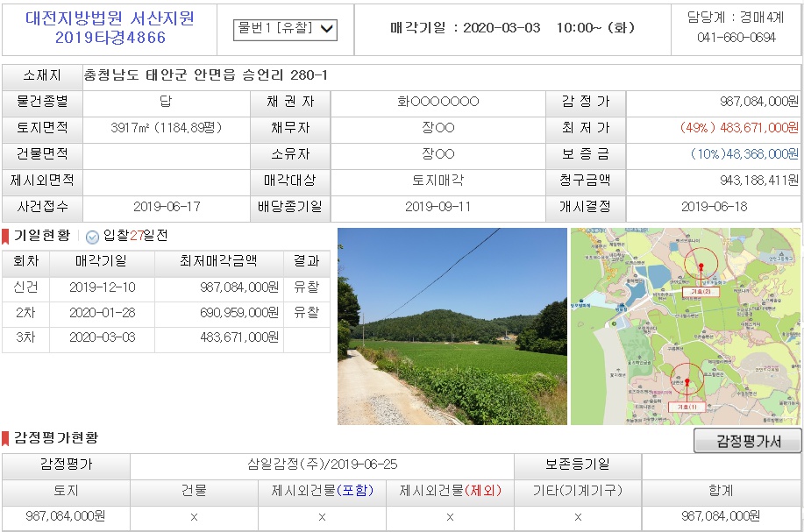Click 유찰 result in the 2차 row
804x532 pixels.
pyautogui.click(x=307, y=312)
